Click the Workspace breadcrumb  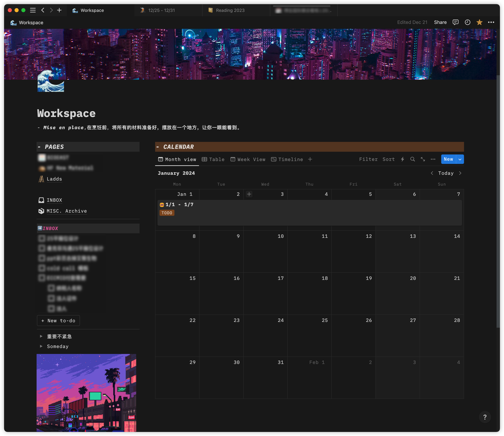(27, 22)
